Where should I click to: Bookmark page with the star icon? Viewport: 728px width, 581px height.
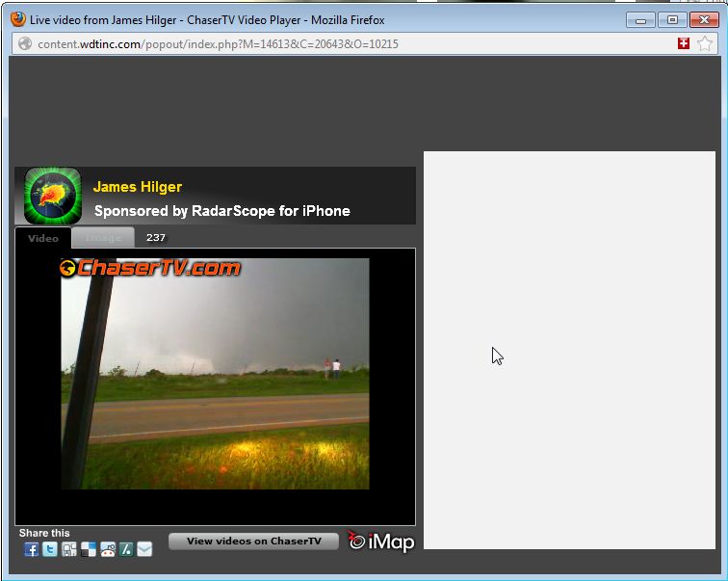click(x=705, y=43)
